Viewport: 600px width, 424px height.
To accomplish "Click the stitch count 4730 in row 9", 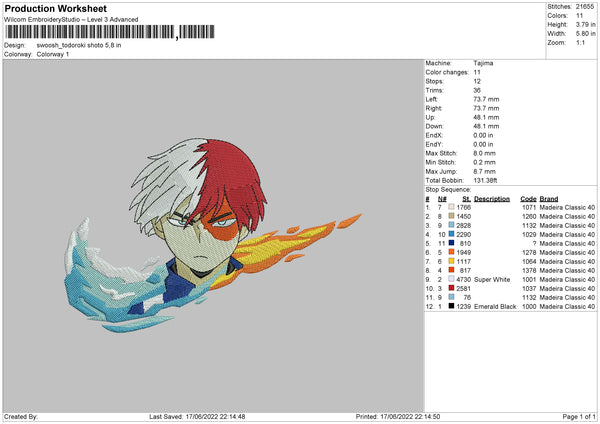I will 463,280.
